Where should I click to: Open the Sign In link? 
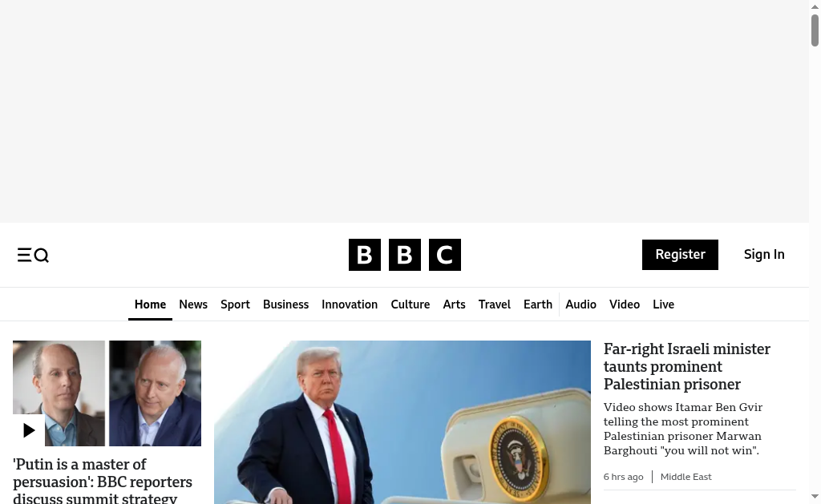tap(764, 254)
